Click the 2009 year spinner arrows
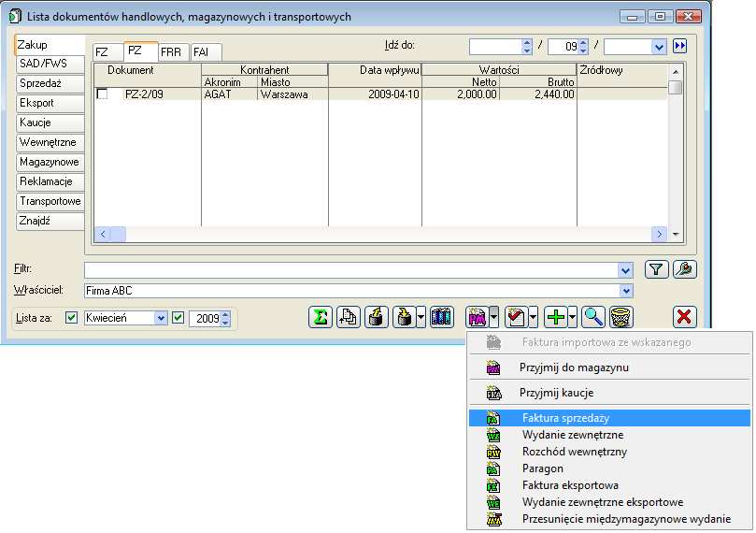Screen dimensions: 756x533 (225, 318)
